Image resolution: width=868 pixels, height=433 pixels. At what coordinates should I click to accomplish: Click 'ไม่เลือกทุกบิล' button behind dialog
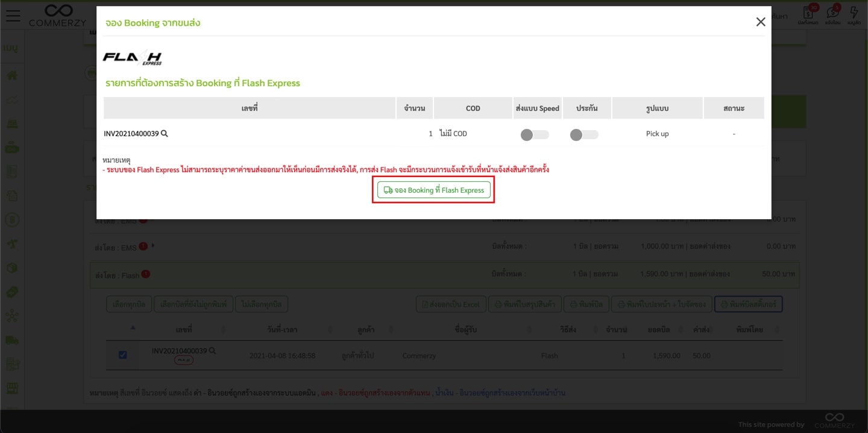(262, 304)
